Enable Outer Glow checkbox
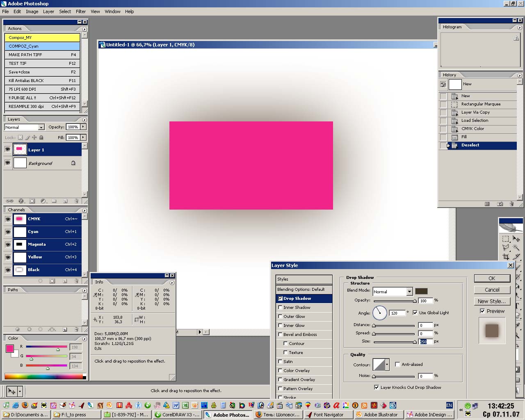The width and height of the screenshot is (525, 420). pyautogui.click(x=280, y=316)
